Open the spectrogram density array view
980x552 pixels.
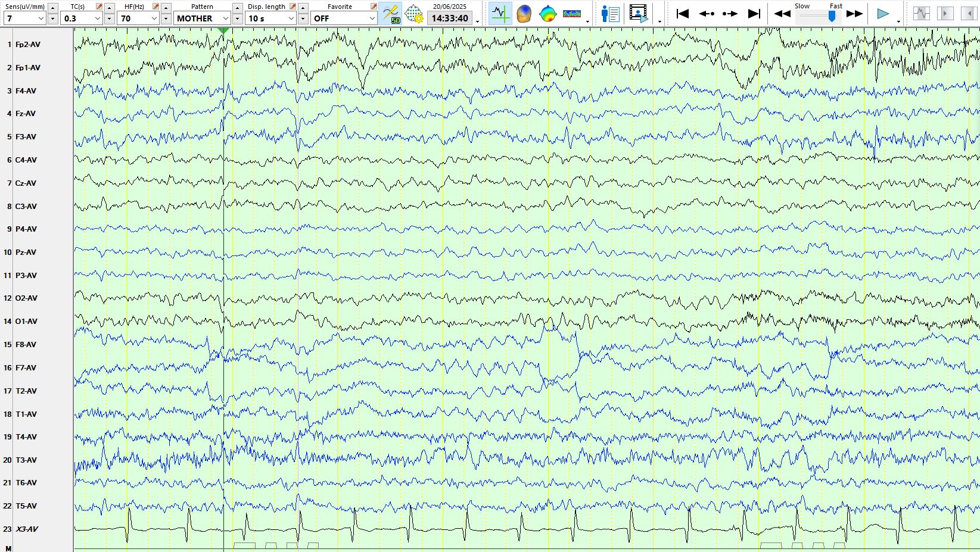(x=571, y=13)
